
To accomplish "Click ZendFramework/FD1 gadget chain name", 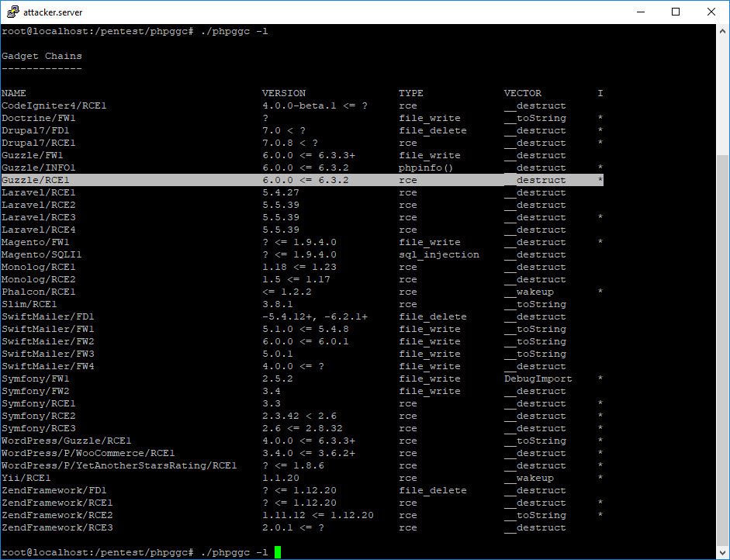I will (x=54, y=491).
